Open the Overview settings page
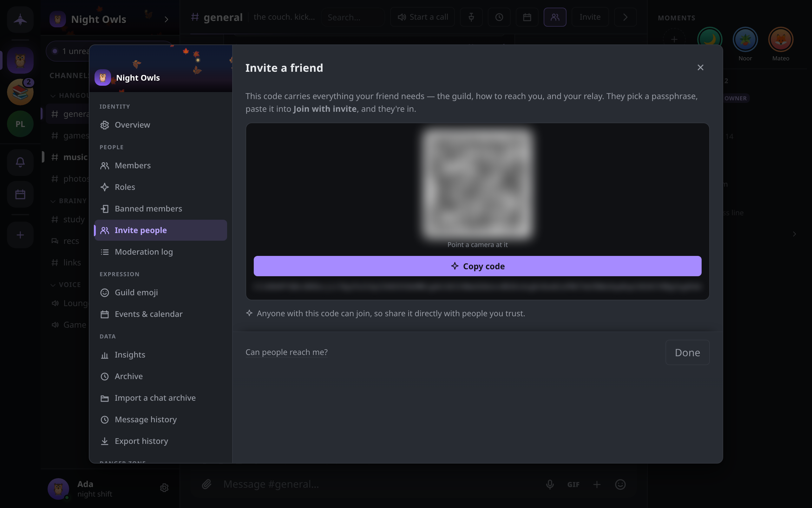Image resolution: width=812 pixels, height=508 pixels. coord(160,125)
